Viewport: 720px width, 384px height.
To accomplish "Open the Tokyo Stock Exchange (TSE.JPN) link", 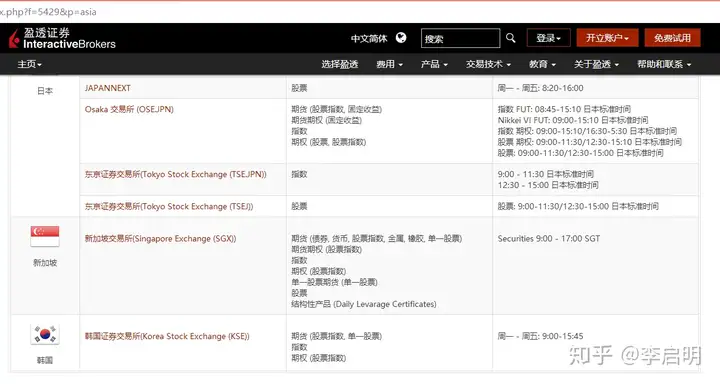I will click(x=175, y=175).
